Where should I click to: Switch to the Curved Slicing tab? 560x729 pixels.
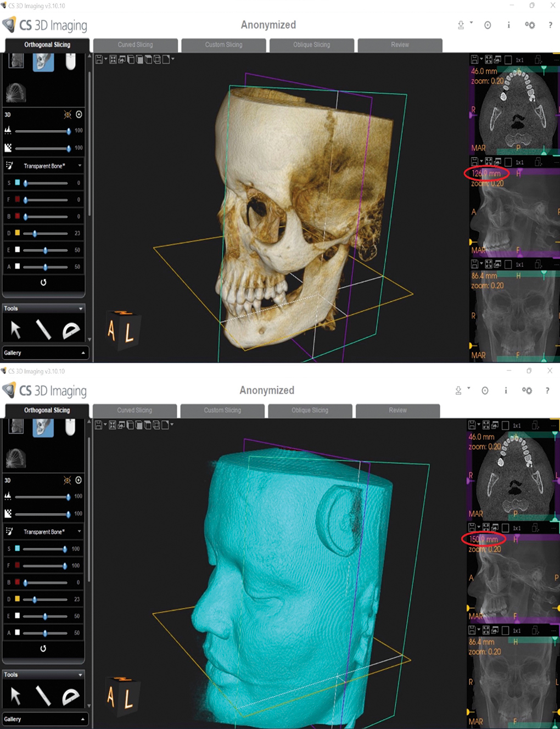[135, 45]
